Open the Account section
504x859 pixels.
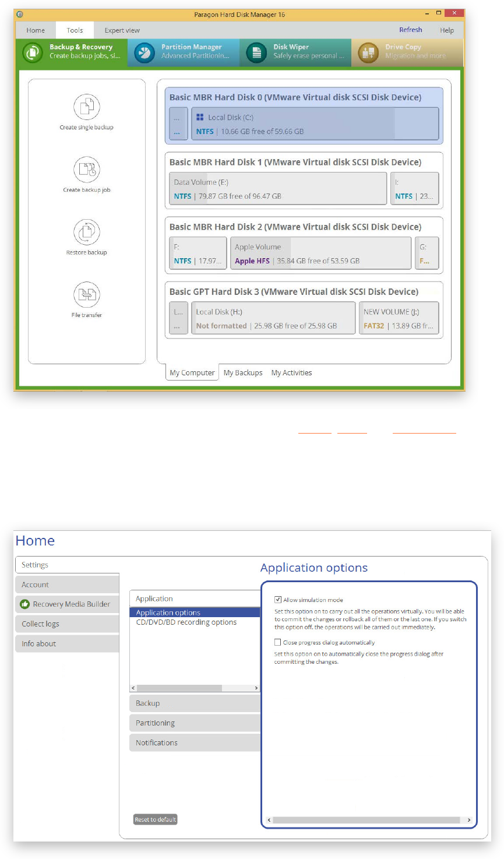tap(67, 585)
